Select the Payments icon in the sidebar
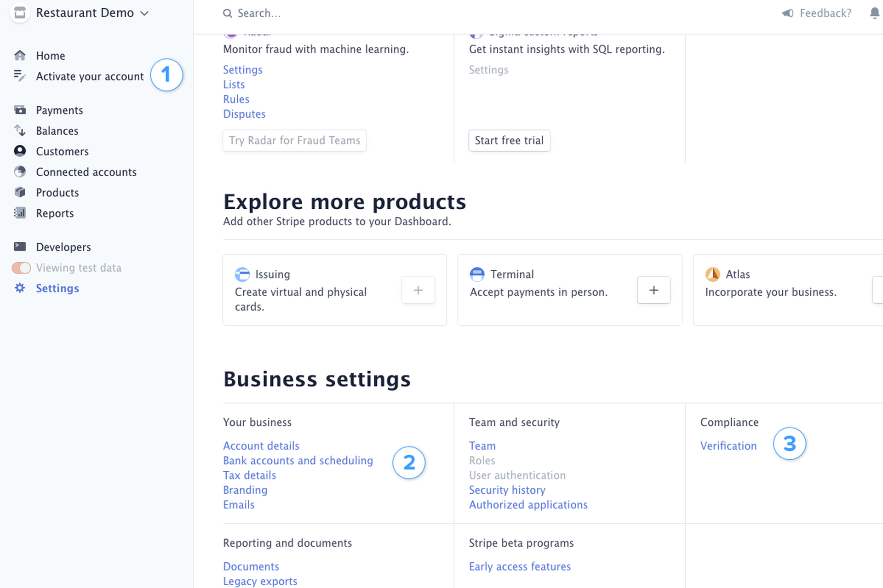This screenshot has height=588, width=883. point(20,110)
